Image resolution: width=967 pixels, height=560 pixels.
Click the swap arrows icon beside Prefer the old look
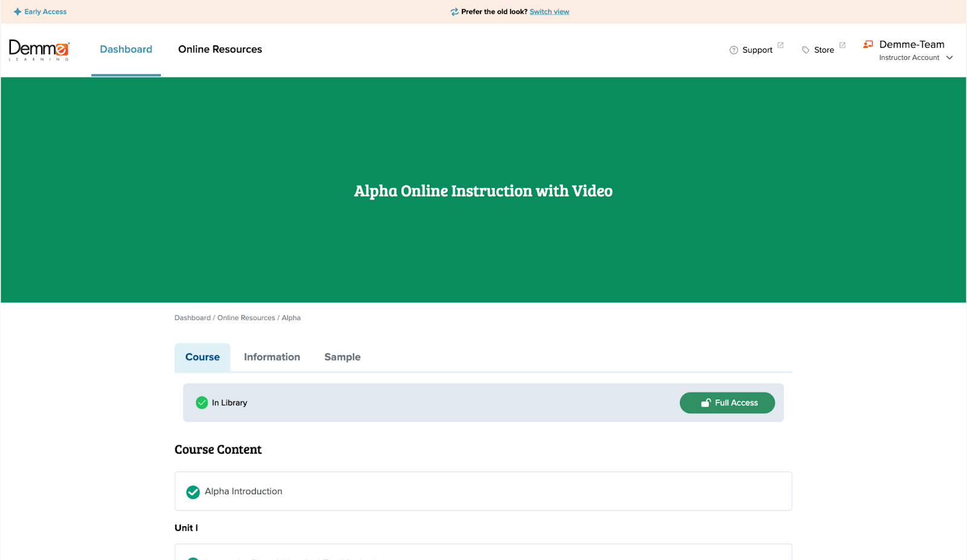[x=454, y=11]
